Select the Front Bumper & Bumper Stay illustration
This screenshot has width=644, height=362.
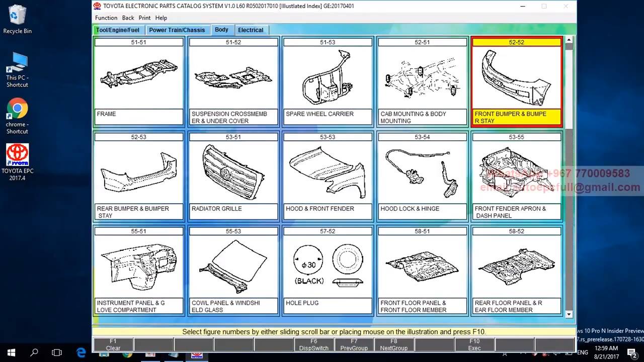(517, 81)
